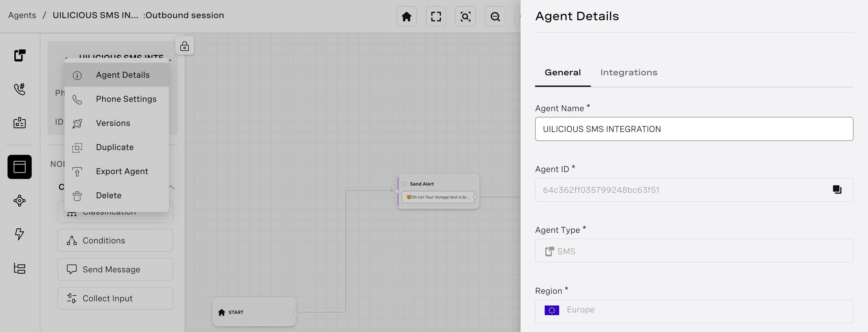Select Duplicate menu option
Screen dimensions: 868x332
(x=117, y=147)
